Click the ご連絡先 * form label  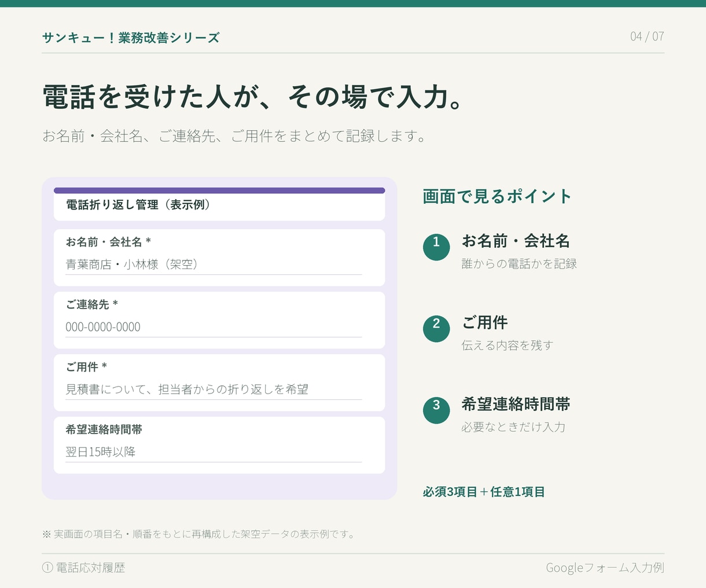pos(91,304)
